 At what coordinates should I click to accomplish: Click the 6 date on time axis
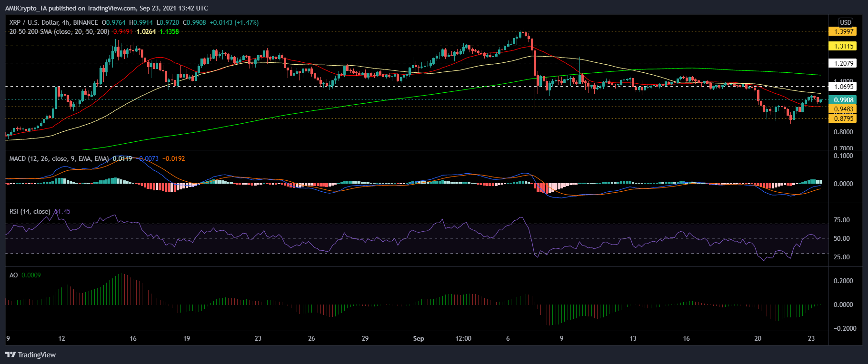coord(508,338)
